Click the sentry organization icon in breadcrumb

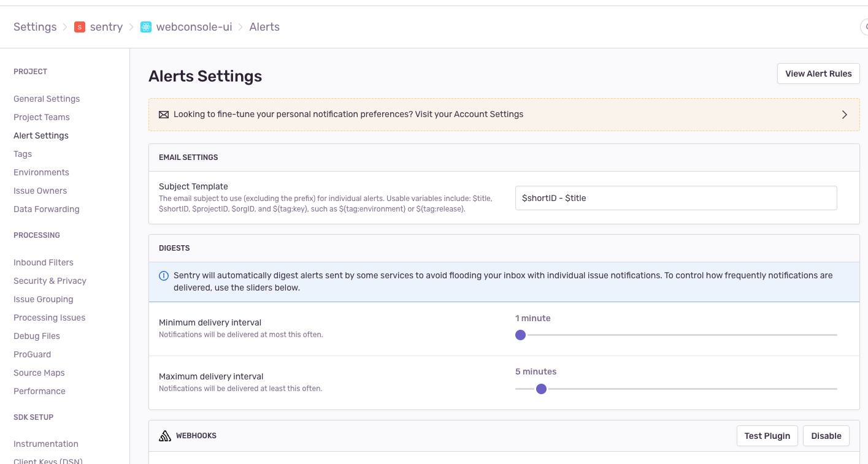(x=79, y=26)
